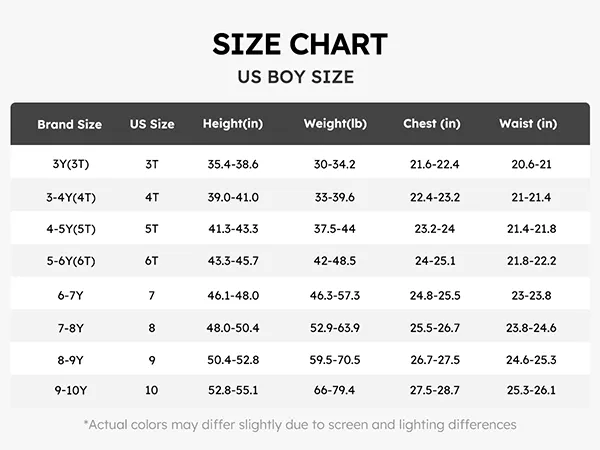Click the 25.3-26.1 waist value
Image resolution: width=600 pixels, height=450 pixels.
pyautogui.click(x=528, y=391)
